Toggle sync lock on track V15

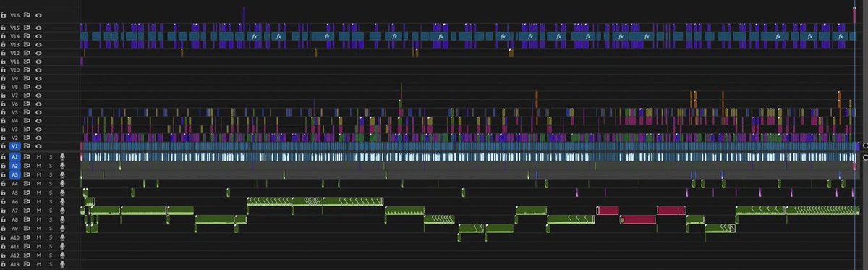(27, 28)
